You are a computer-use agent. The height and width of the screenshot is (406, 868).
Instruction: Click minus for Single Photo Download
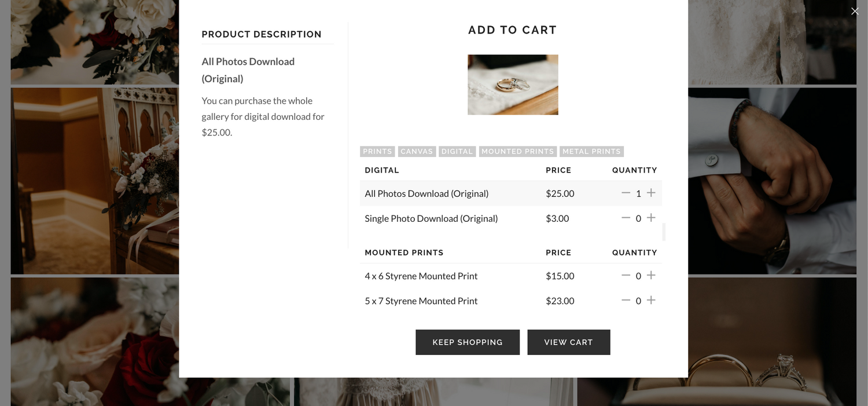tap(626, 218)
